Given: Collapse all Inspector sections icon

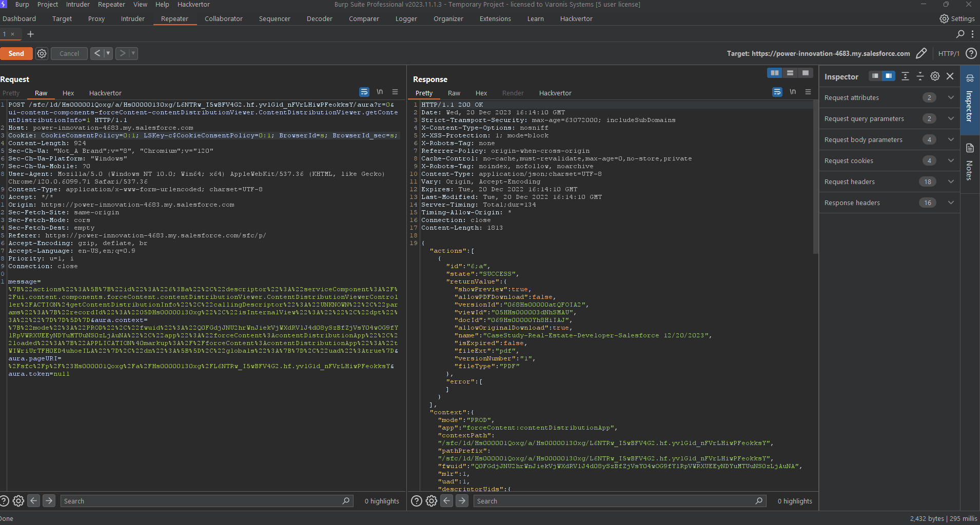Looking at the screenshot, I should 920,76.
